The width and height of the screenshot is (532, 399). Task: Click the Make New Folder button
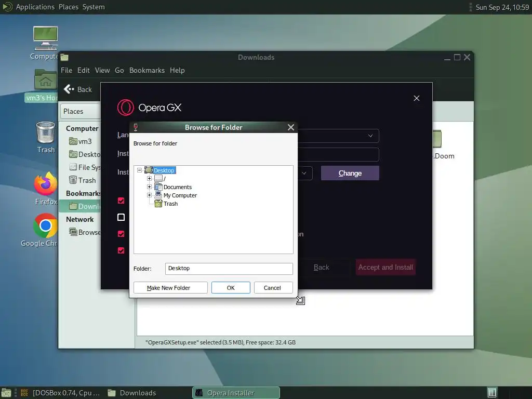[x=170, y=288]
